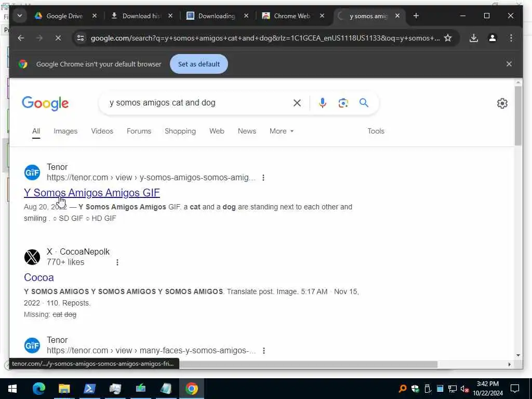Open the tab search dropdown arrow
The height and width of the screenshot is (399, 532).
tap(20, 16)
